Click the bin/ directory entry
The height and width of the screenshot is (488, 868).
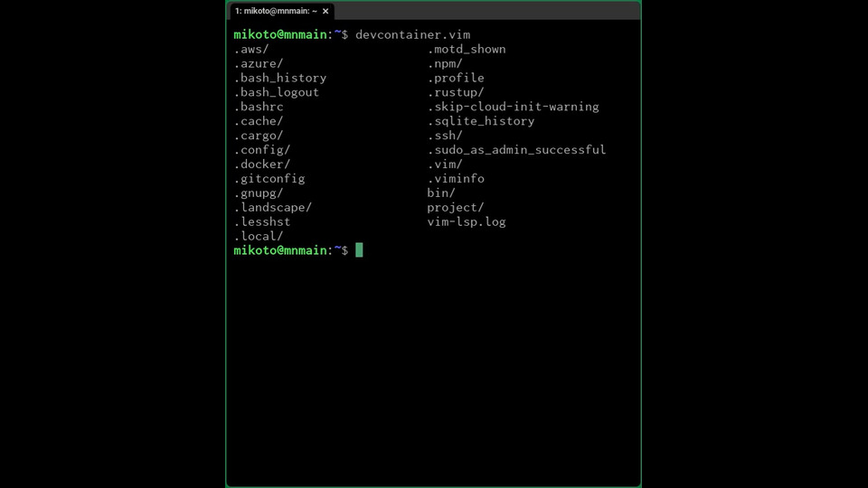pos(441,193)
